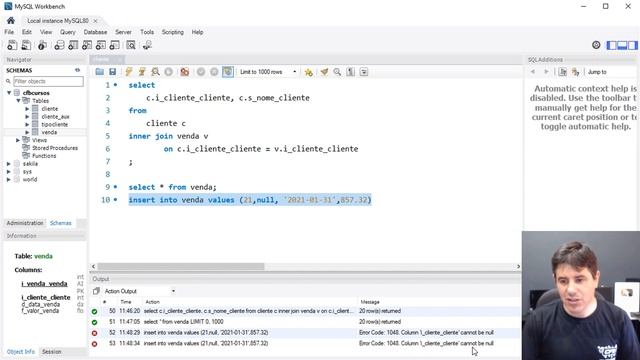
Task: Expand the tipocliente table
Action: click(27, 124)
